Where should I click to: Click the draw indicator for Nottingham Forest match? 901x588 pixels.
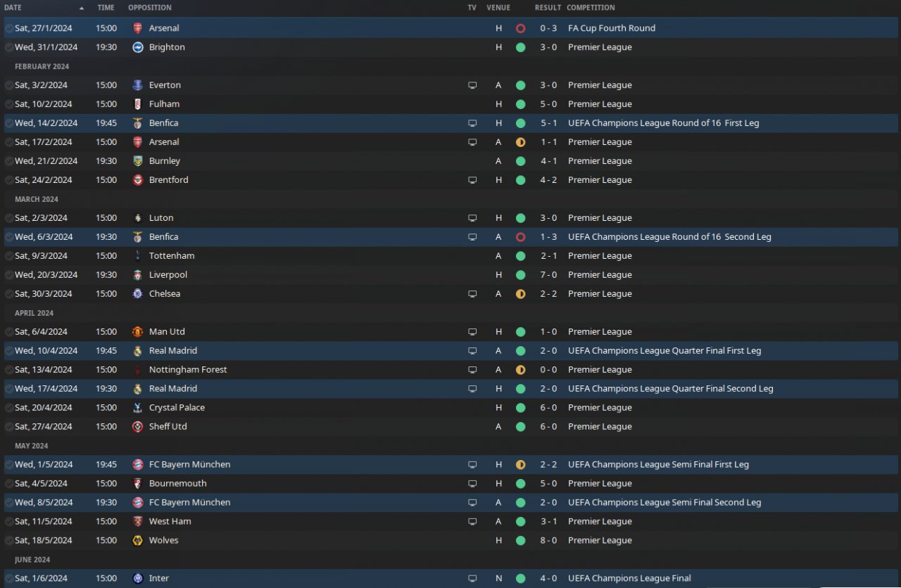[520, 370]
